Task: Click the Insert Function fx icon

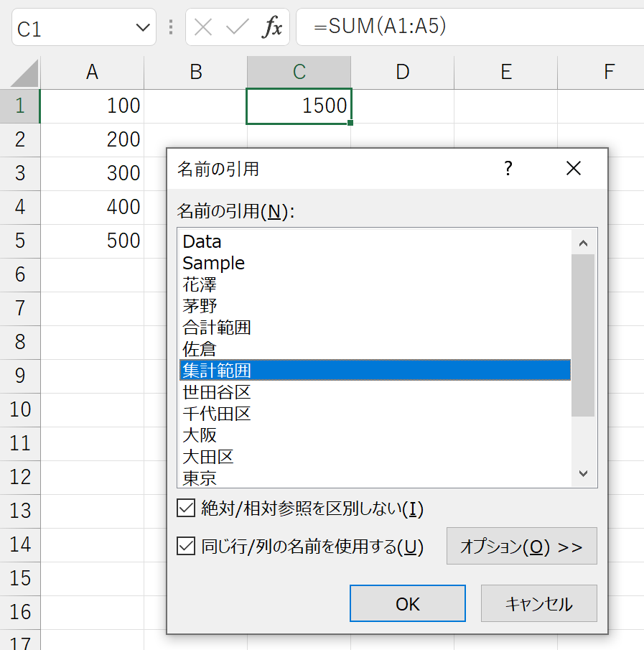Action: pyautogui.click(x=272, y=27)
